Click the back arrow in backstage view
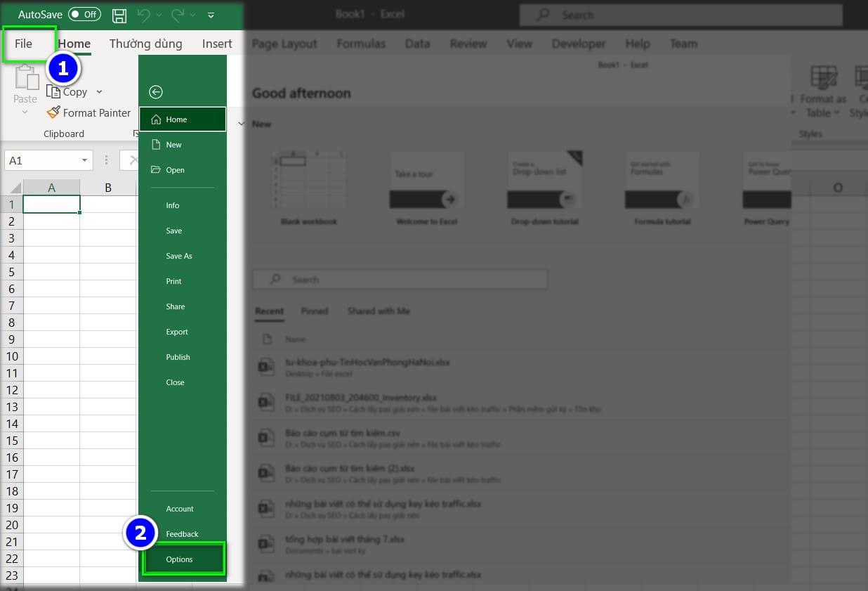 (154, 91)
